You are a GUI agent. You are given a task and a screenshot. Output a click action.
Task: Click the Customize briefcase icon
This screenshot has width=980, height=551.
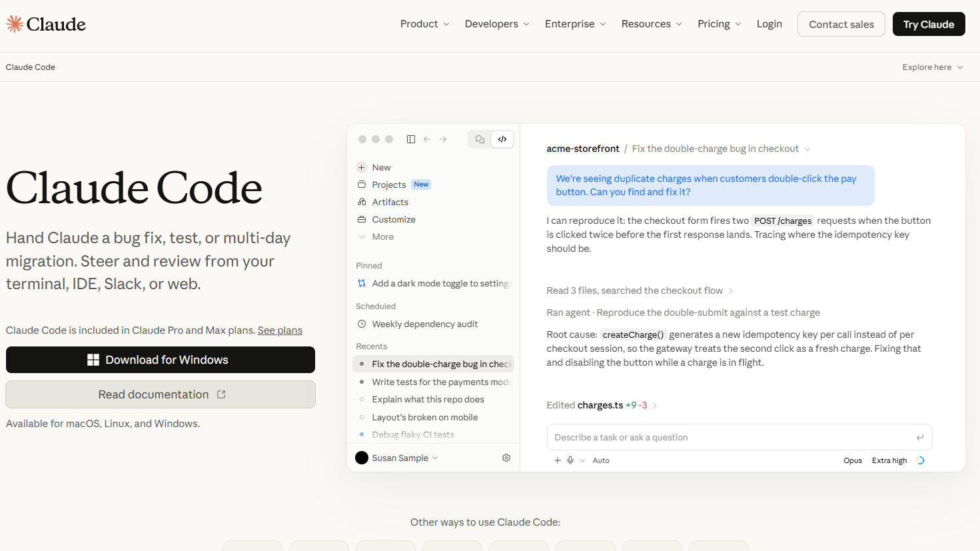pos(362,219)
